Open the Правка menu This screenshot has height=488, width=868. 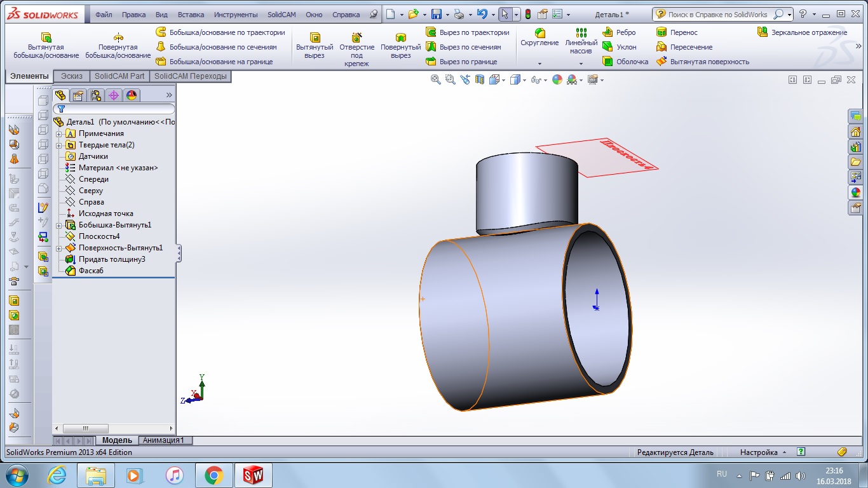(133, 14)
